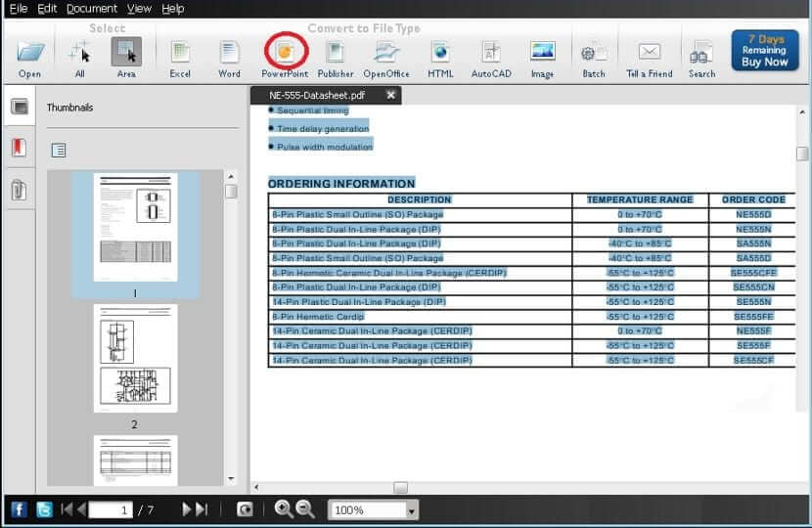Image resolution: width=812 pixels, height=528 pixels.
Task: Click DESCRIPTION column header
Action: point(420,199)
